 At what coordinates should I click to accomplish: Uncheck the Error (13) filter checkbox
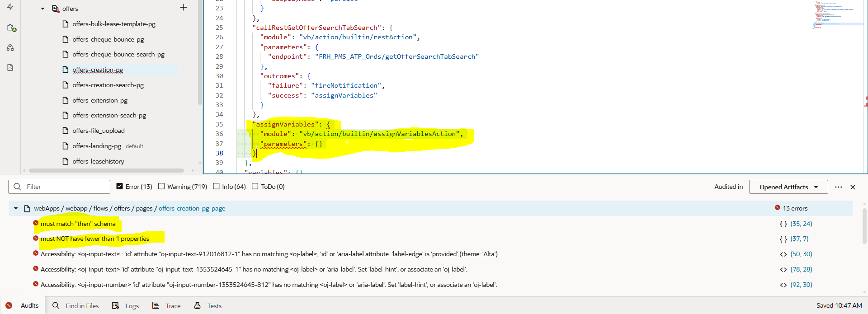(119, 186)
